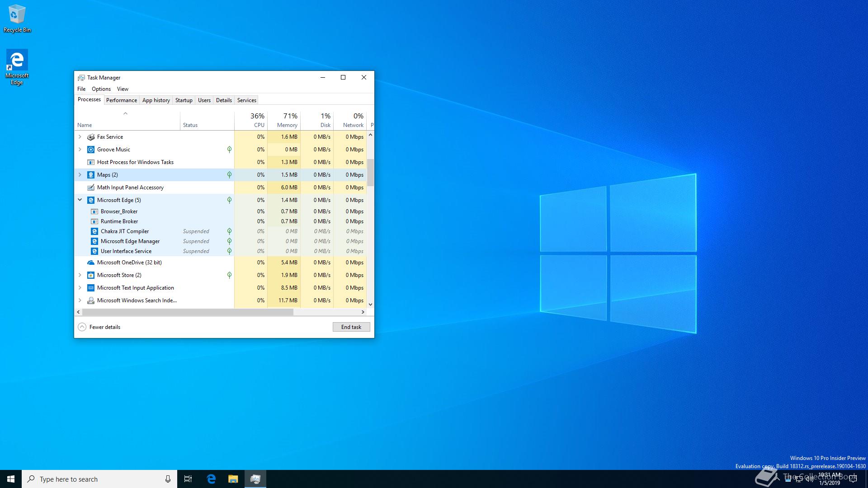Switch to the Startup tab
868x488 pixels.
point(184,100)
